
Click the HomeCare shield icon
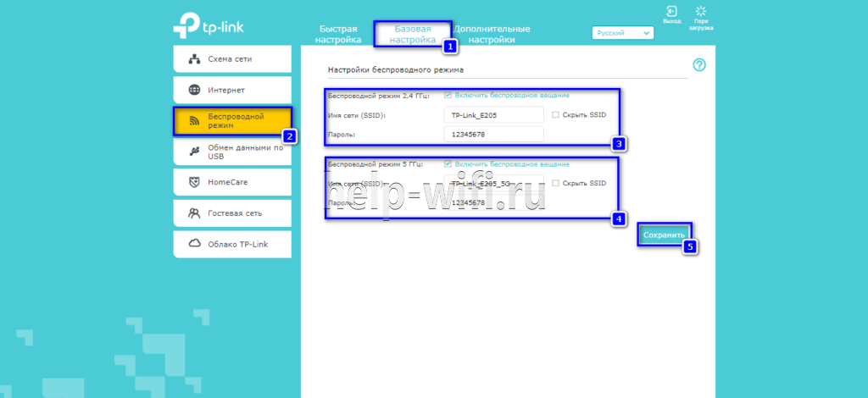pos(193,182)
